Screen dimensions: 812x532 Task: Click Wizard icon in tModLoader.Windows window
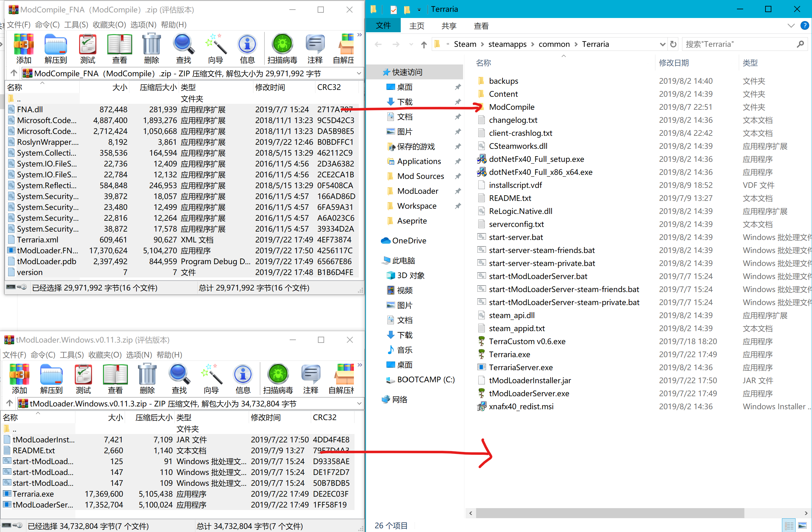click(211, 379)
